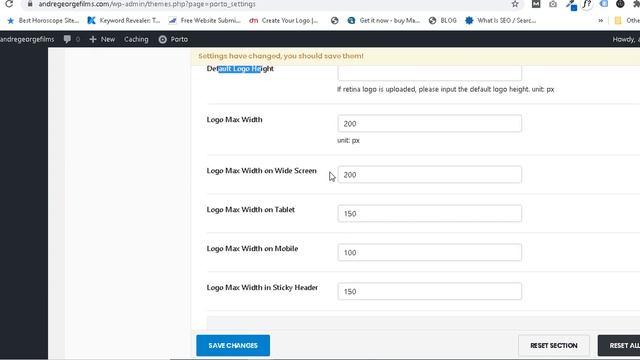Open the round black extension icon

coord(620,4)
